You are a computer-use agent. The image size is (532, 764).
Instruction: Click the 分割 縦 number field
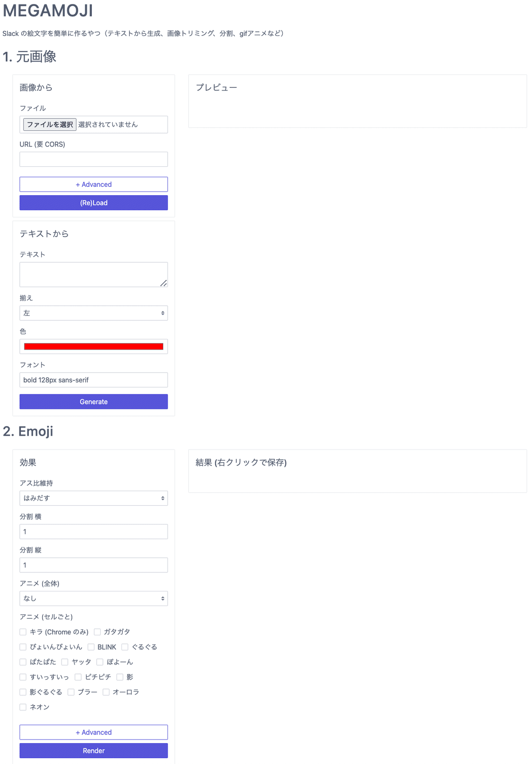click(x=94, y=565)
